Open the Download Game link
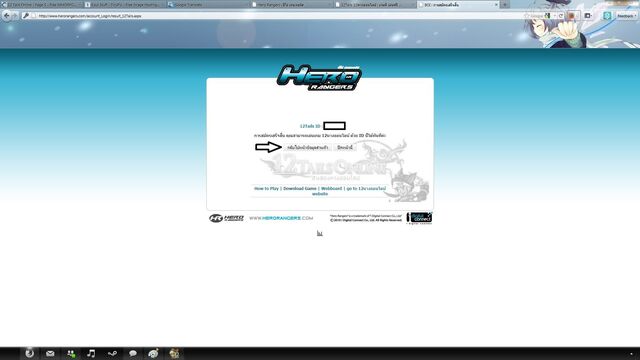Screen dimensions: 640x360 click(x=300, y=189)
